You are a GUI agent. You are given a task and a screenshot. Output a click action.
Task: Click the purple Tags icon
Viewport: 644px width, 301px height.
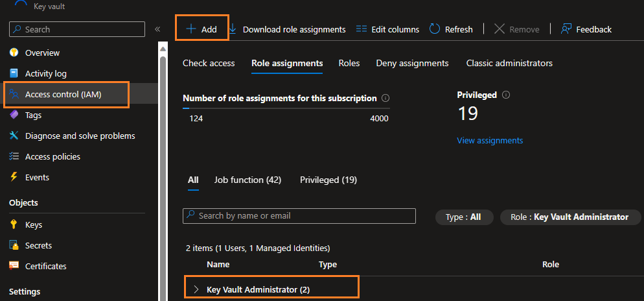(14, 115)
